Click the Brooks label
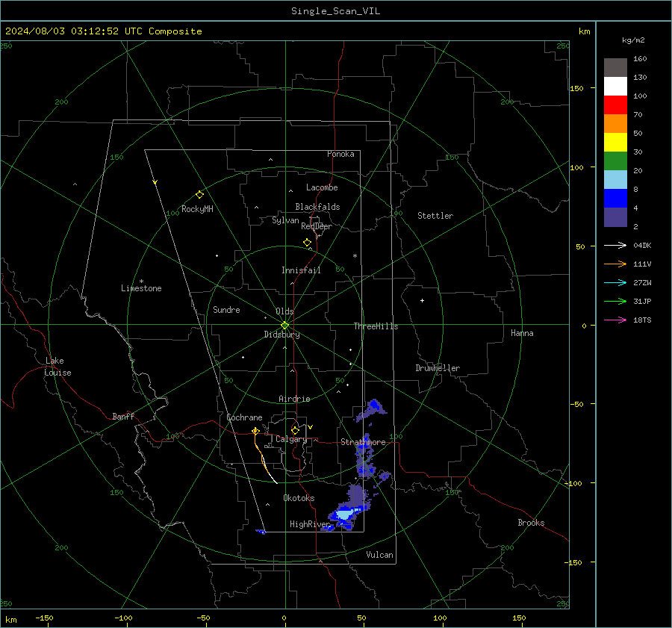672x628 pixels. (531, 523)
